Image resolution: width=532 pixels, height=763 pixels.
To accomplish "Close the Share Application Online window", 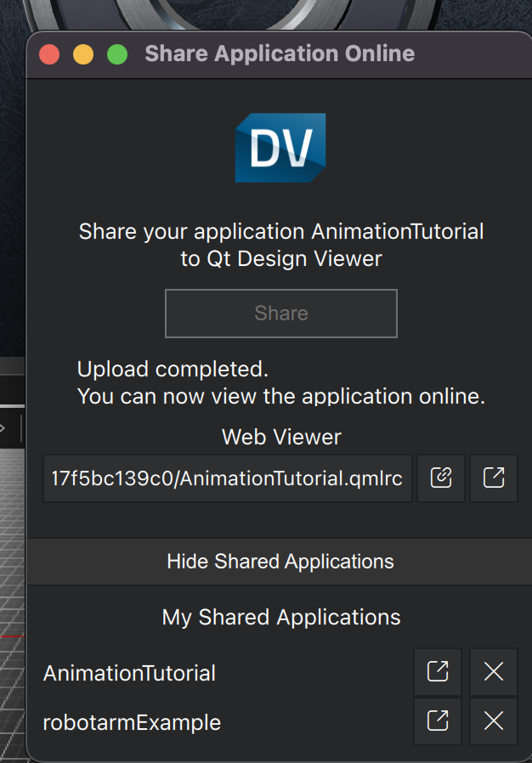I will (49, 54).
